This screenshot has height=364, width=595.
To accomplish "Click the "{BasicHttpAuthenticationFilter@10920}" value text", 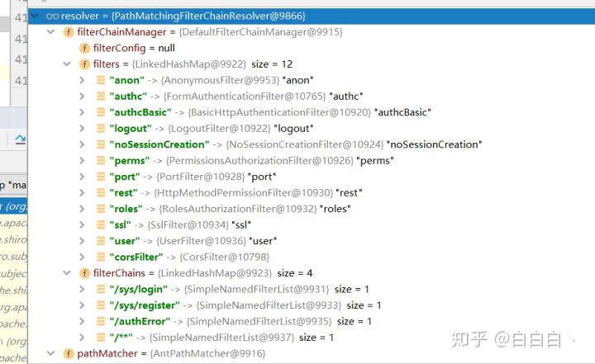I will 279,112.
